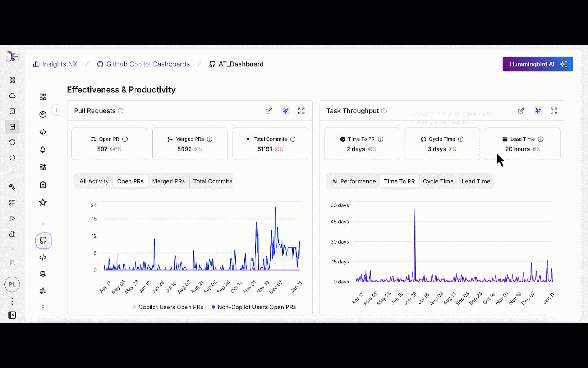Viewport: 588px width, 368px height.
Task: Expand Task Throughput widget to fullscreen
Action: click(553, 111)
